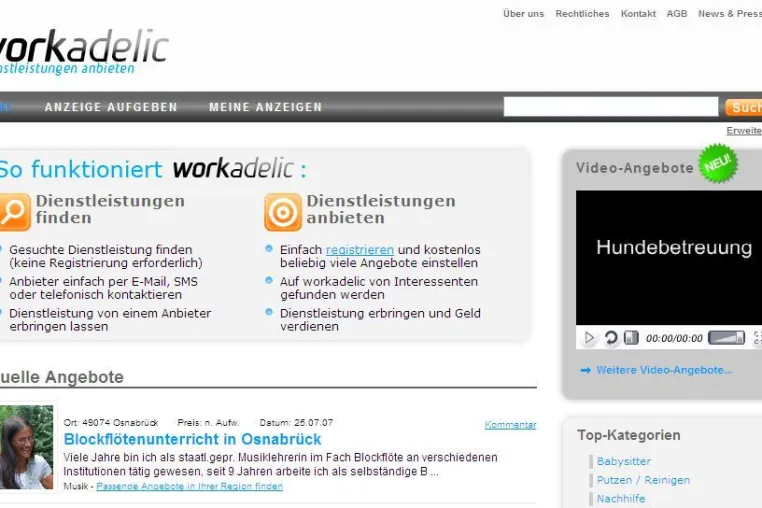
Task: Open the Über uns page
Action: [523, 14]
